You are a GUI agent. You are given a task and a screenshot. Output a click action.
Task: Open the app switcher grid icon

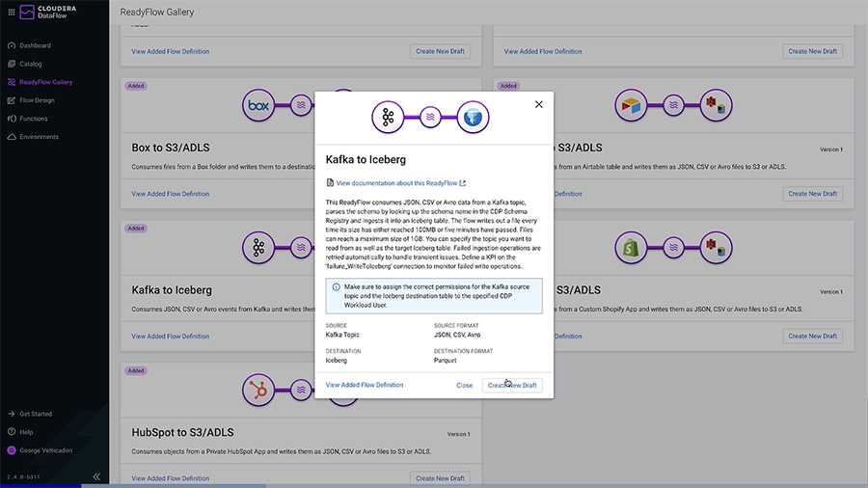pos(12,13)
